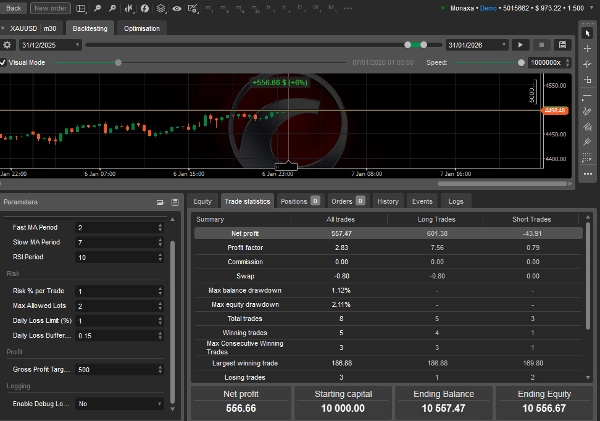
Task: Select the cursor pointer tool
Action: (589, 33)
